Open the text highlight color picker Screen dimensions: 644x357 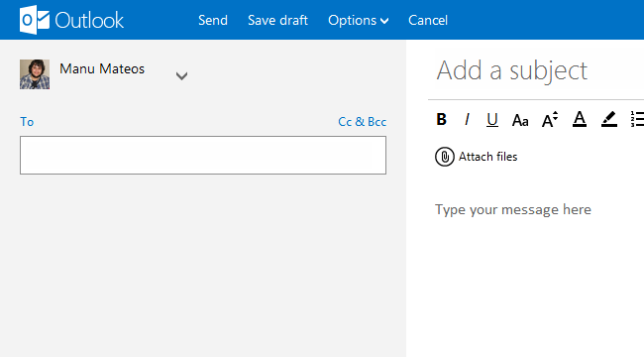[x=609, y=119]
